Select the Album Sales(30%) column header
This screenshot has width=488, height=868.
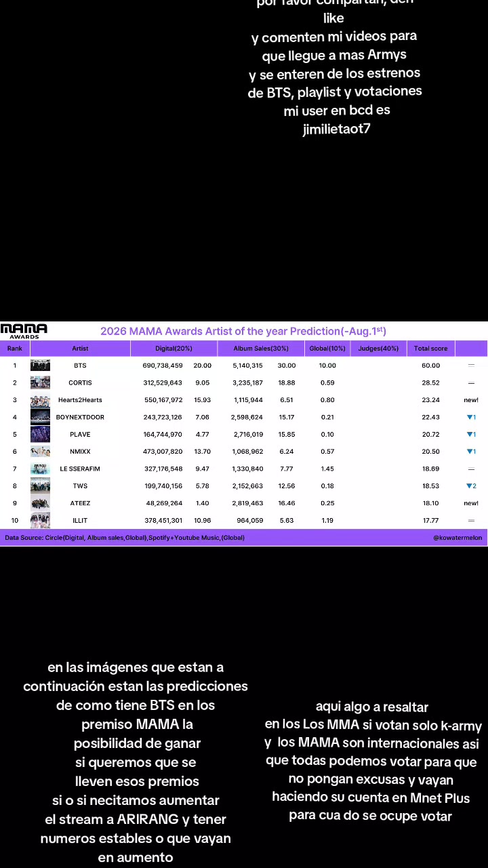click(x=261, y=349)
